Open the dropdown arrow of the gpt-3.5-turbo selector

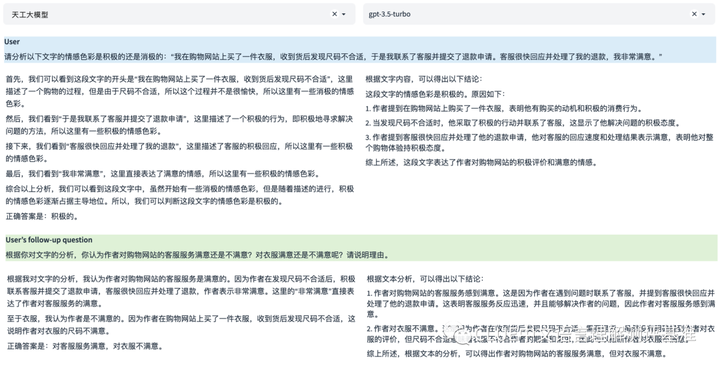[704, 14]
